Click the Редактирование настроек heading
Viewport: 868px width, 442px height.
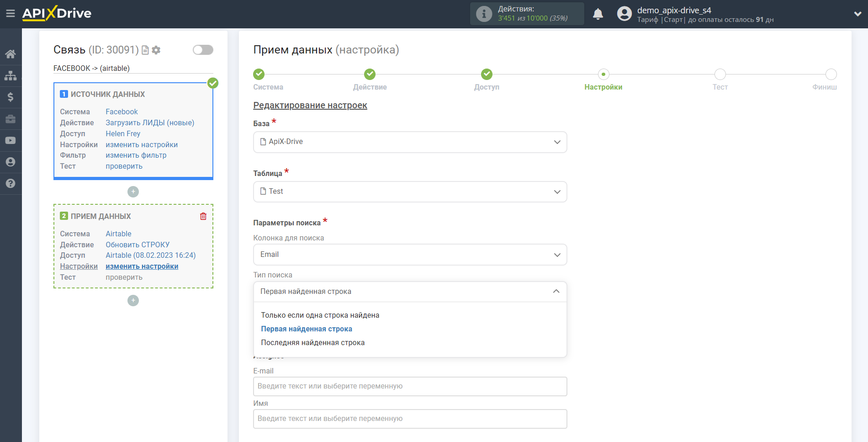[x=310, y=105]
